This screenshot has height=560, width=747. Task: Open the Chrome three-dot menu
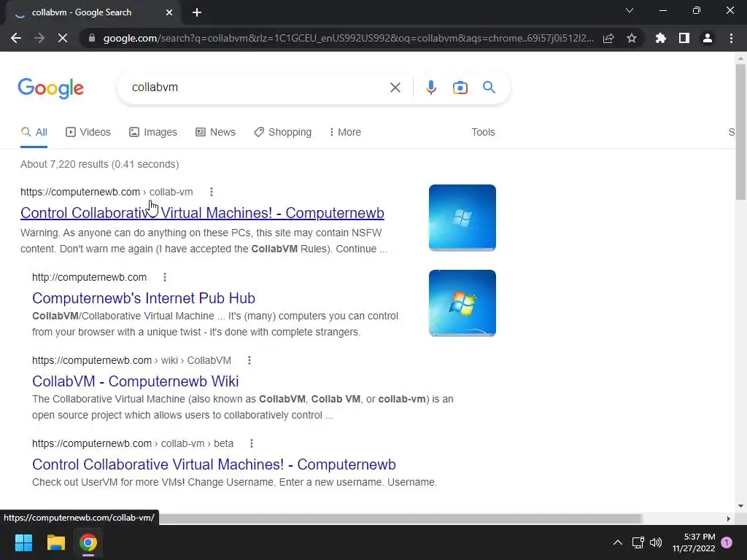[731, 38]
